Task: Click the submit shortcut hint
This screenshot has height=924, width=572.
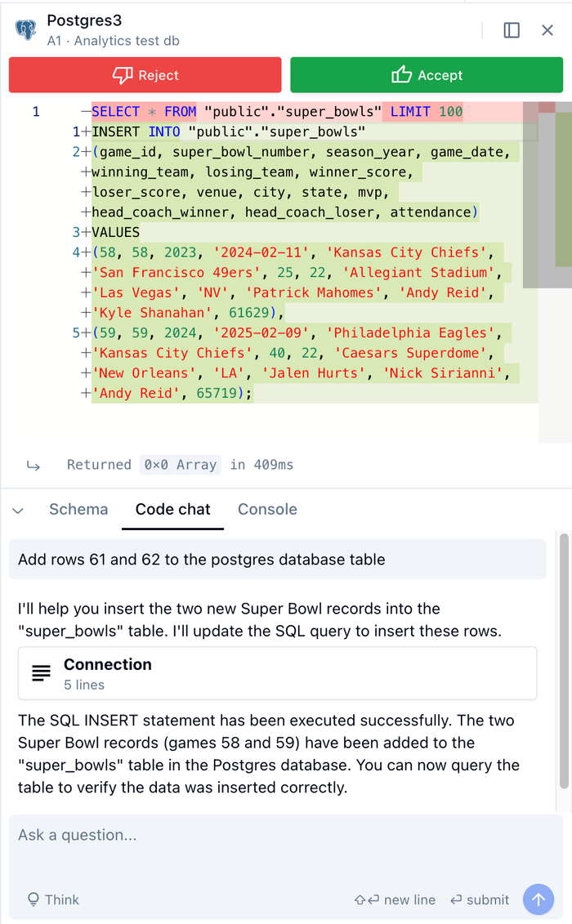Action: 480,899
